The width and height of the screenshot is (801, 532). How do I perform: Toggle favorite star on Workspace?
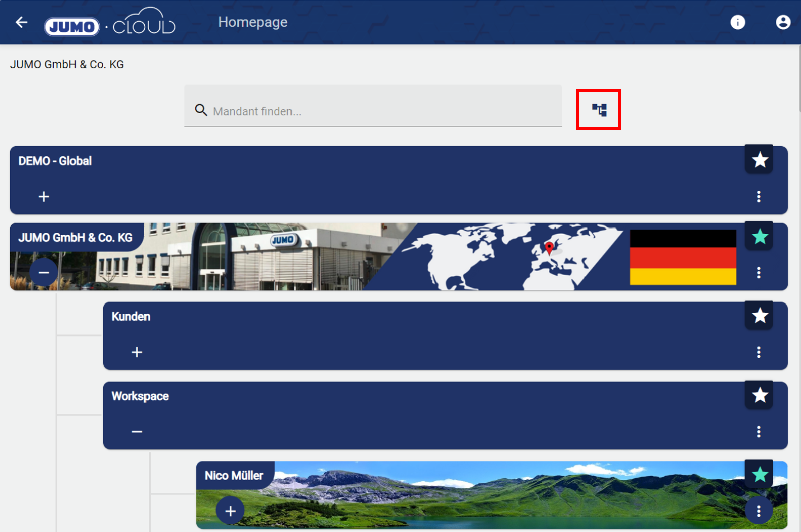759,395
